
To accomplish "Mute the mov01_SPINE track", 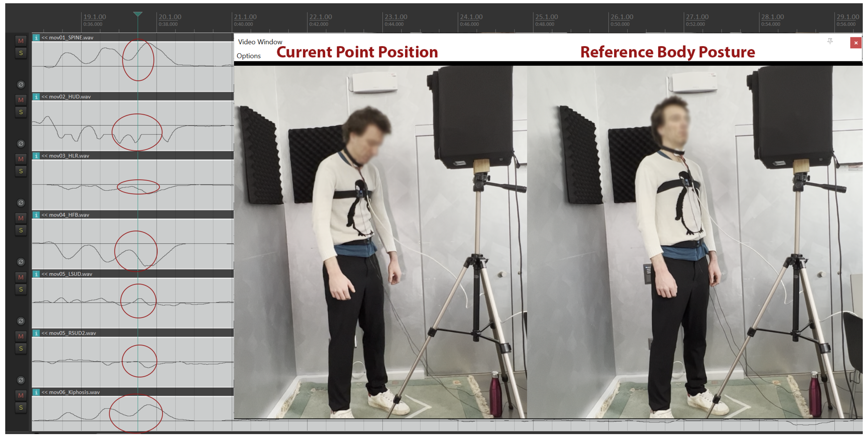I will [x=21, y=41].
